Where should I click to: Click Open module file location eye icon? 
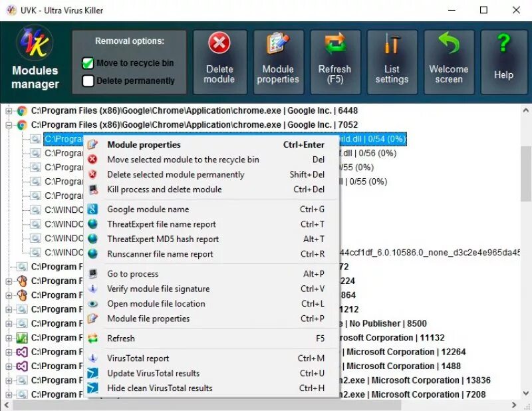click(x=92, y=303)
